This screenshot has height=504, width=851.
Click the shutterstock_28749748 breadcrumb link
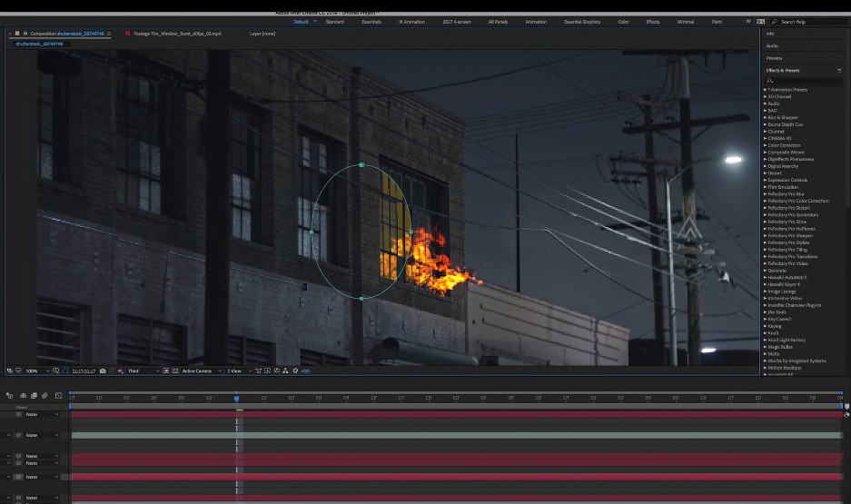tap(39, 44)
